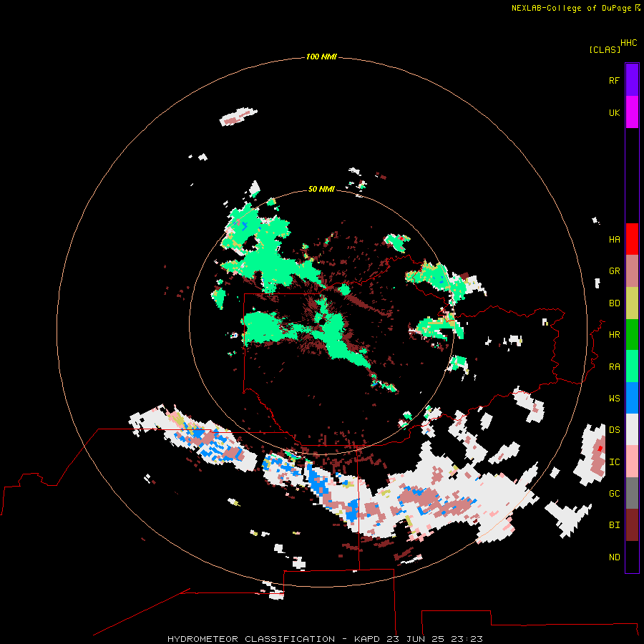
Task: Click the ND legend label
Action: 615,557
